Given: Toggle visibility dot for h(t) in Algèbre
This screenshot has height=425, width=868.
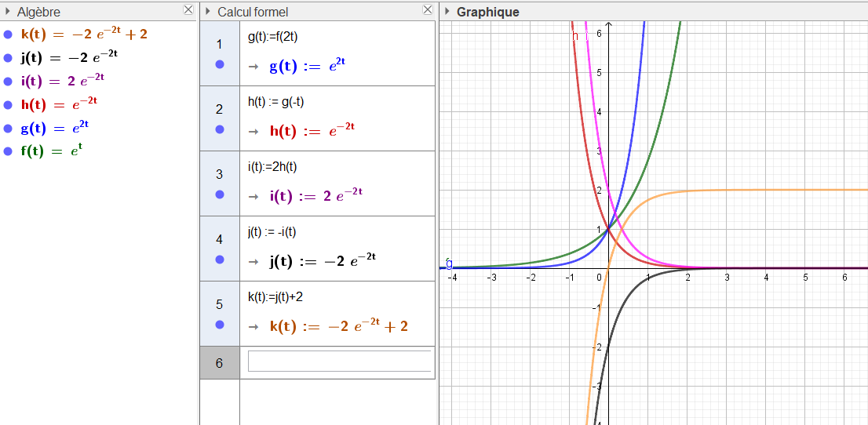Looking at the screenshot, I should (x=8, y=104).
